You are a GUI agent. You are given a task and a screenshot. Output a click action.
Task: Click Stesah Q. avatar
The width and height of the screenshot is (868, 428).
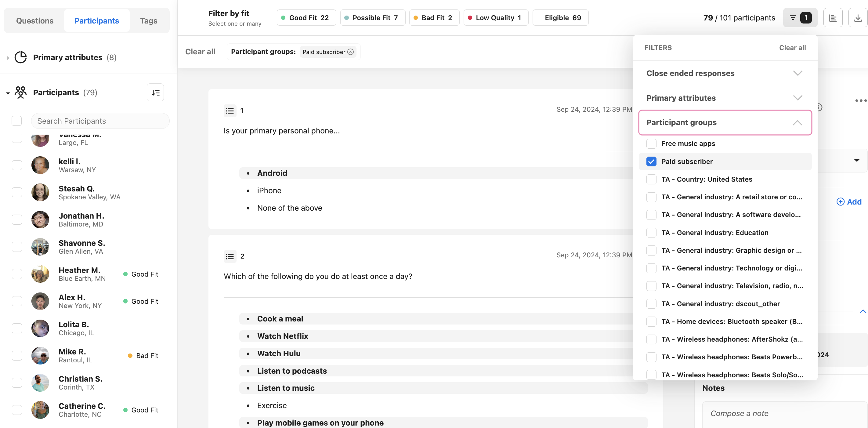(x=40, y=192)
